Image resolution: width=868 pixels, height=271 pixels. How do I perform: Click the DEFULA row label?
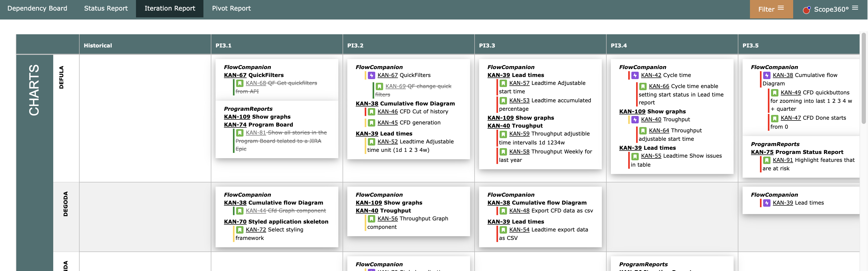pyautogui.click(x=61, y=77)
